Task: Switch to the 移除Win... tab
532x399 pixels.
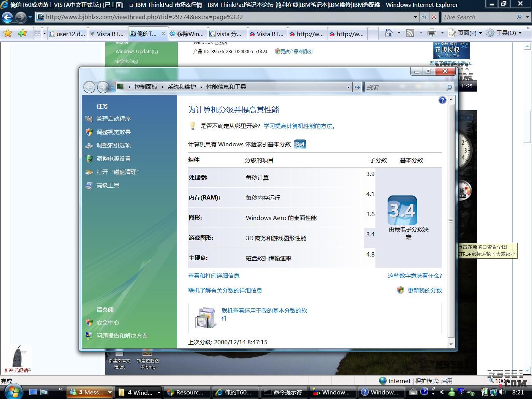Action: tap(187, 34)
